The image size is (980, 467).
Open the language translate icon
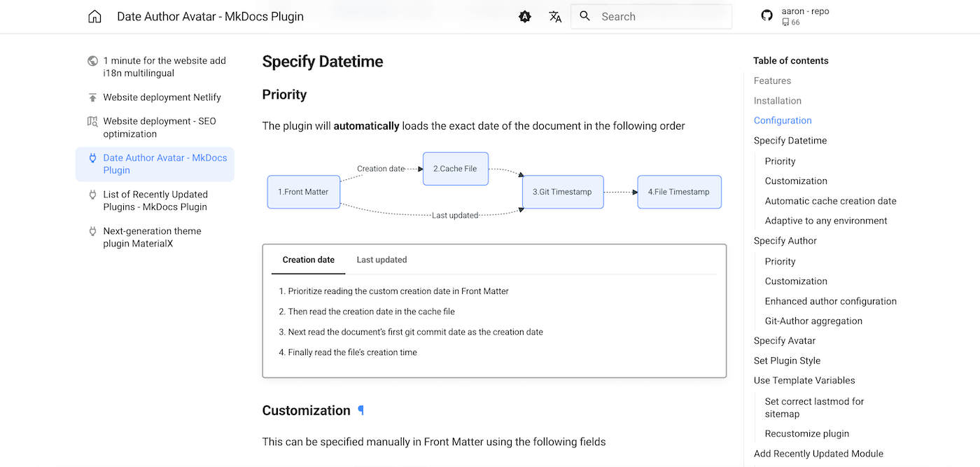tap(555, 17)
